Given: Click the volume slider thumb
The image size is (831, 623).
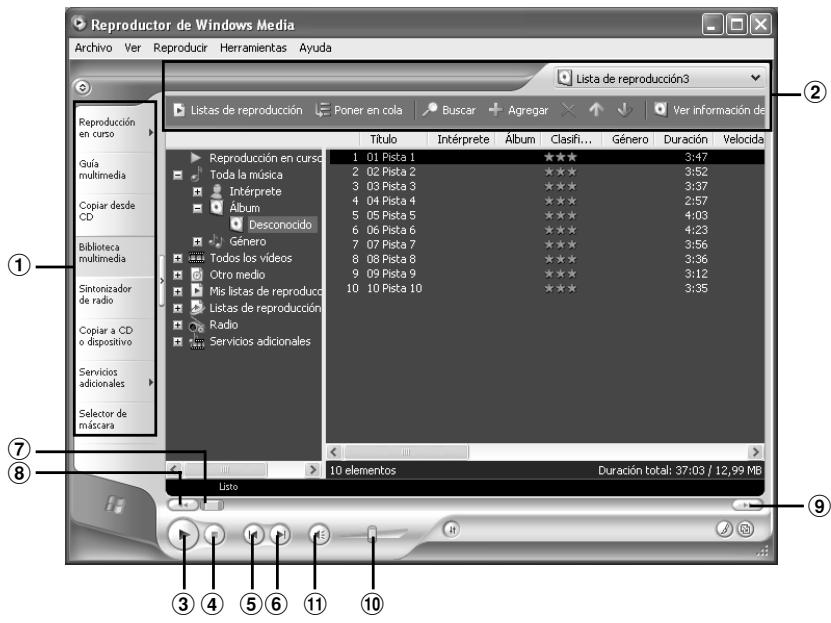Looking at the screenshot, I should point(373,533).
